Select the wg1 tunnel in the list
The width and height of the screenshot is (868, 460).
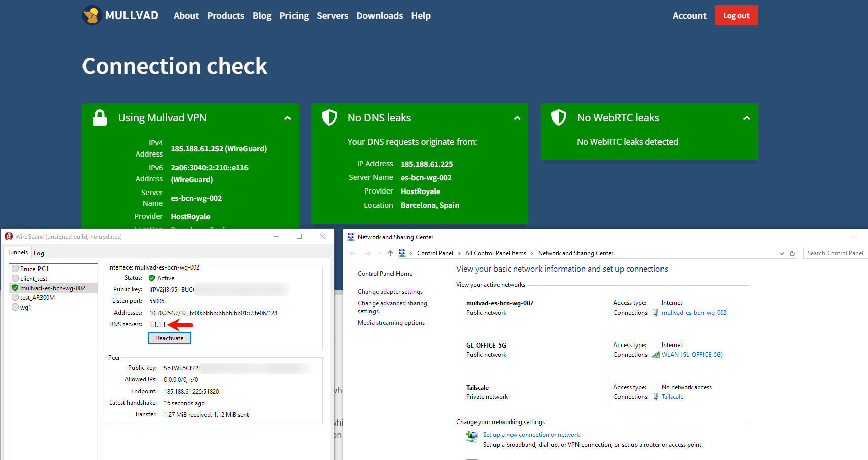coord(25,308)
